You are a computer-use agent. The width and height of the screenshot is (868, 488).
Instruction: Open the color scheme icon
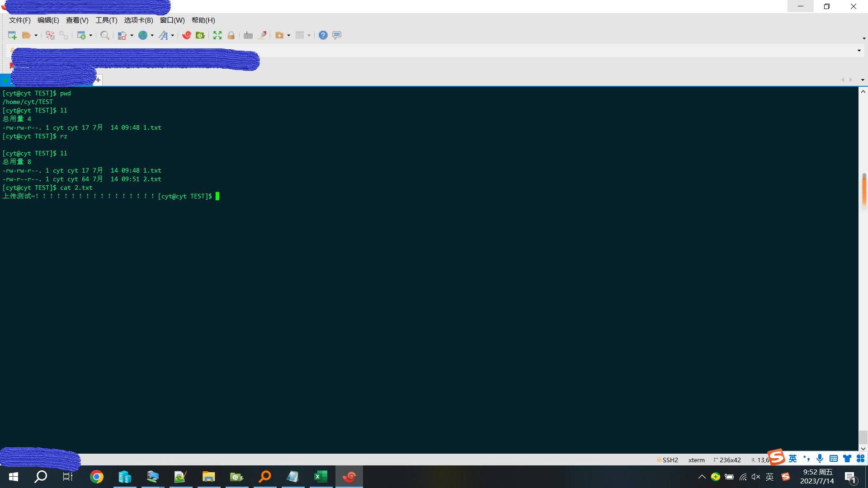click(x=122, y=35)
